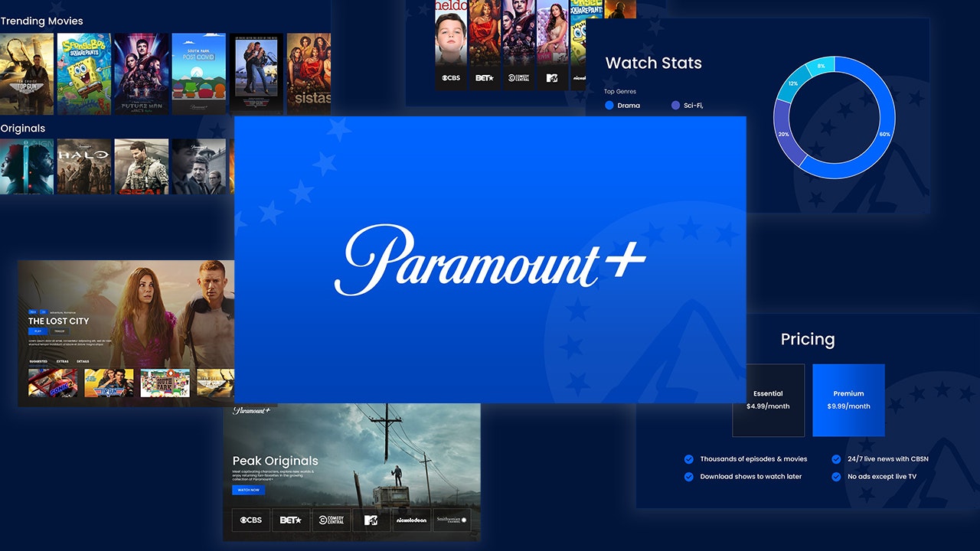
Task: Click the Drama legend color dot
Action: 609,106
